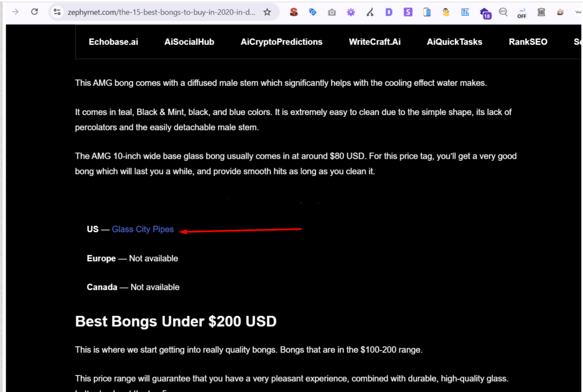Select WriteCraft.Ai from the navigation bar

pyautogui.click(x=375, y=42)
